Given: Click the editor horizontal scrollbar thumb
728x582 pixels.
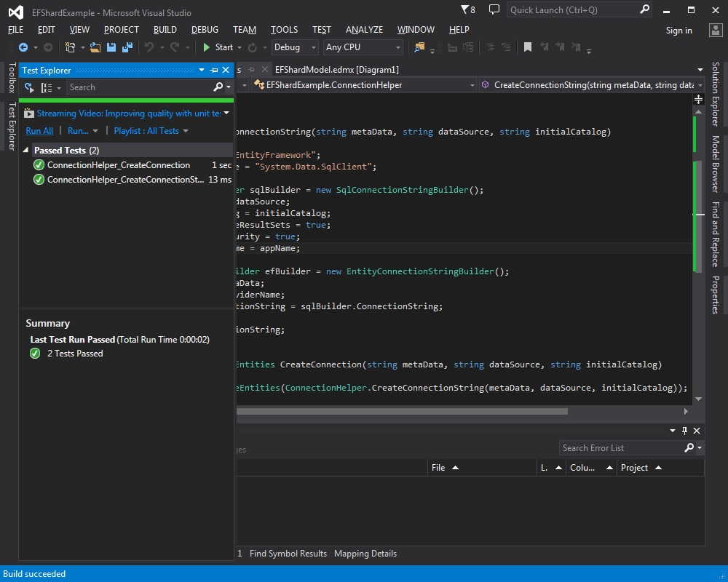Looking at the screenshot, I should pyautogui.click(x=402, y=411).
